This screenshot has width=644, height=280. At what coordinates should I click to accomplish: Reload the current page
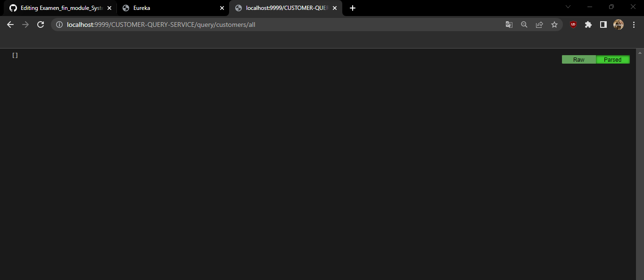click(x=41, y=24)
